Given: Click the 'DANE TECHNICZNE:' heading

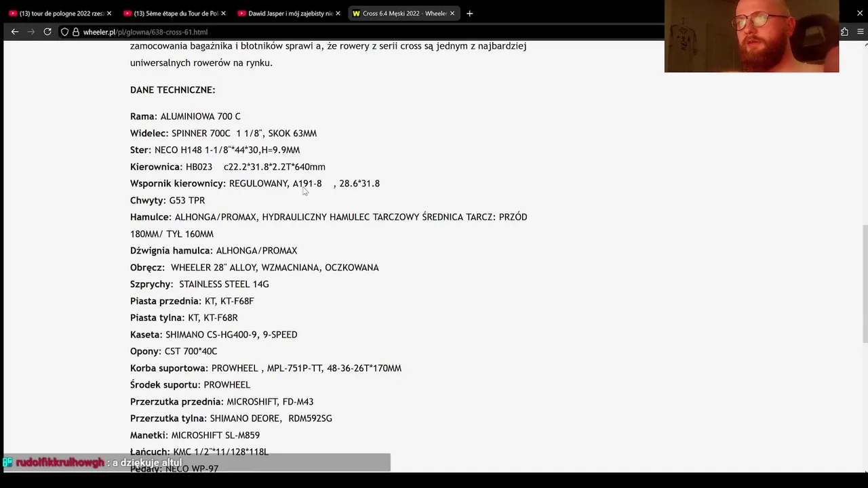Looking at the screenshot, I should tap(172, 89).
